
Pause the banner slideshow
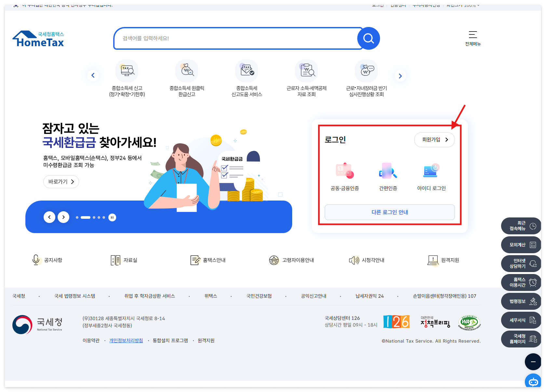pyautogui.click(x=112, y=217)
